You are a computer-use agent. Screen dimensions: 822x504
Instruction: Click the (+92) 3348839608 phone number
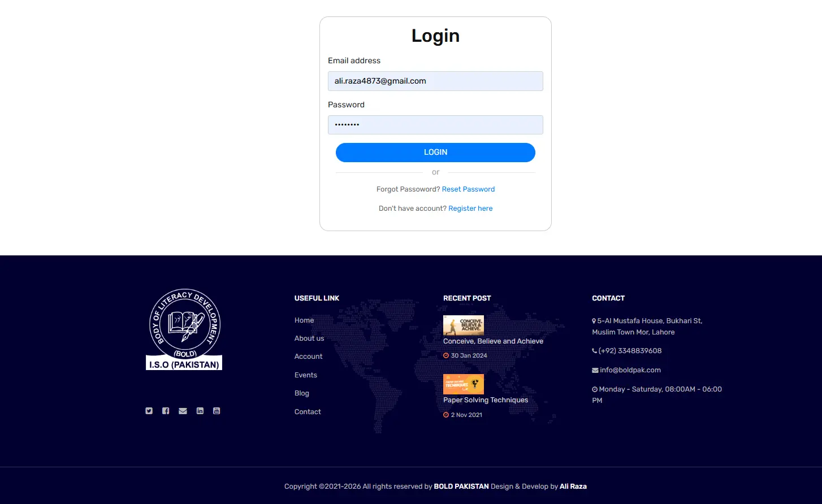(630, 351)
